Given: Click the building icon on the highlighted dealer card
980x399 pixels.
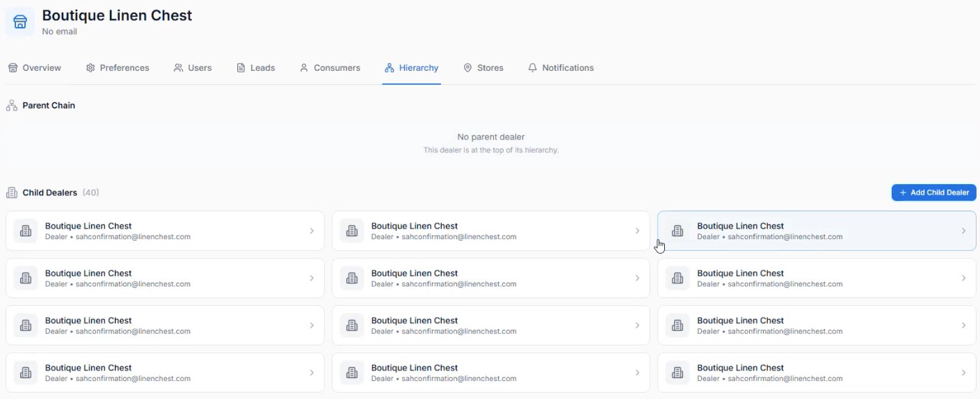Looking at the screenshot, I should click(677, 231).
